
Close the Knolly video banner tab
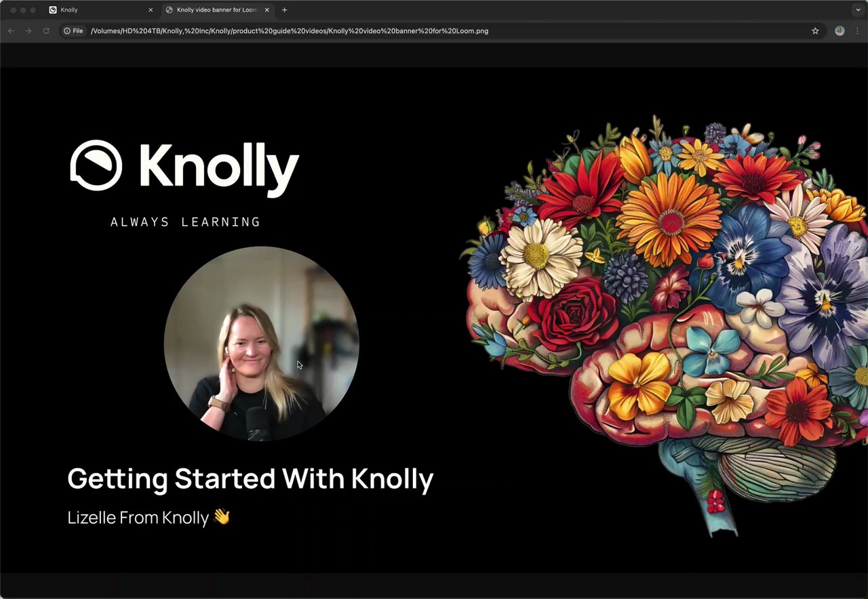pyautogui.click(x=267, y=10)
